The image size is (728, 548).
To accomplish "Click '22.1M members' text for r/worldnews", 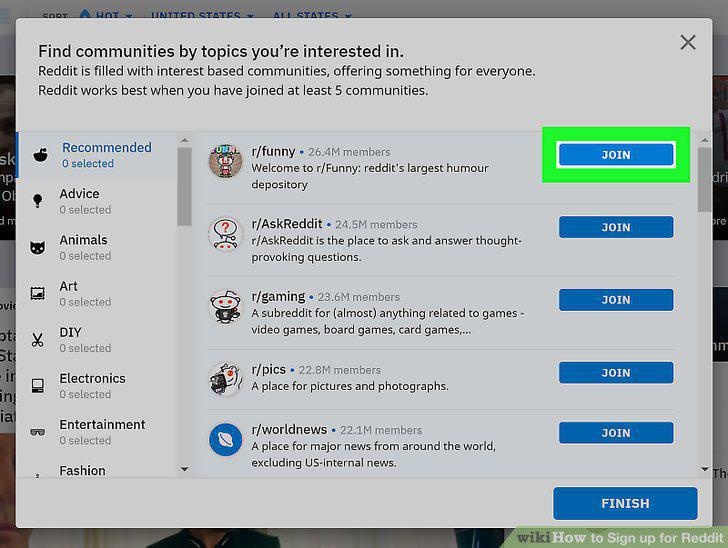I will [x=381, y=430].
